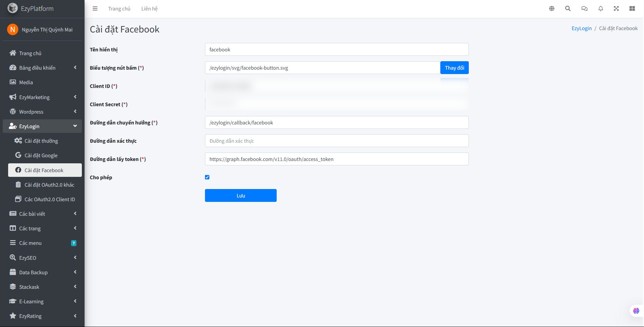This screenshot has width=644, height=327.
Task: Click the Các menu list icon
Action: (x=13, y=242)
